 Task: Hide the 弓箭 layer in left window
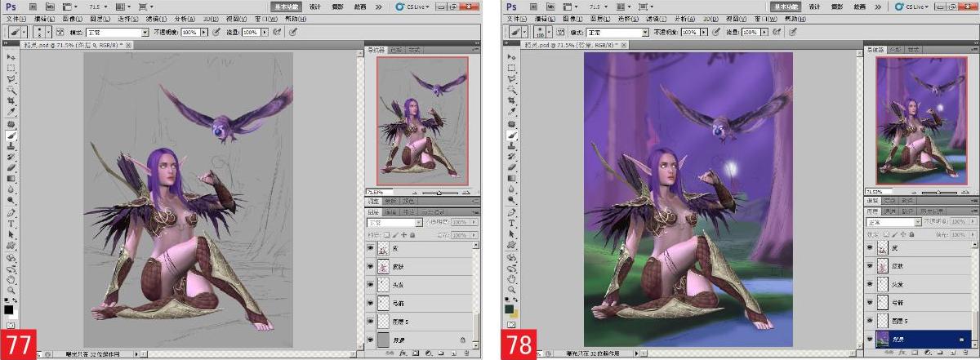point(370,303)
